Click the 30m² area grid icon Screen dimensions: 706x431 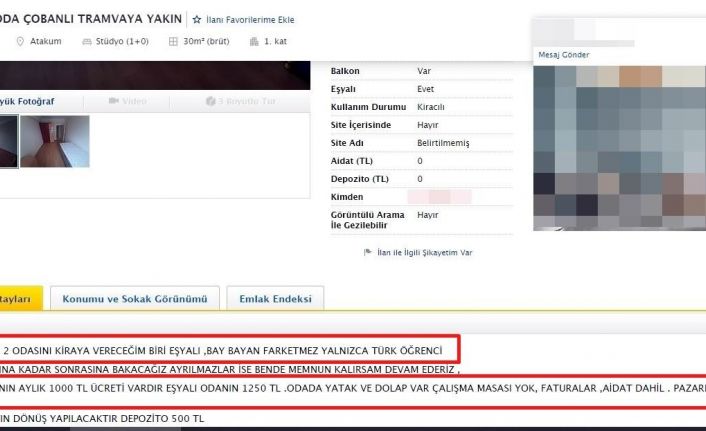click(x=173, y=41)
